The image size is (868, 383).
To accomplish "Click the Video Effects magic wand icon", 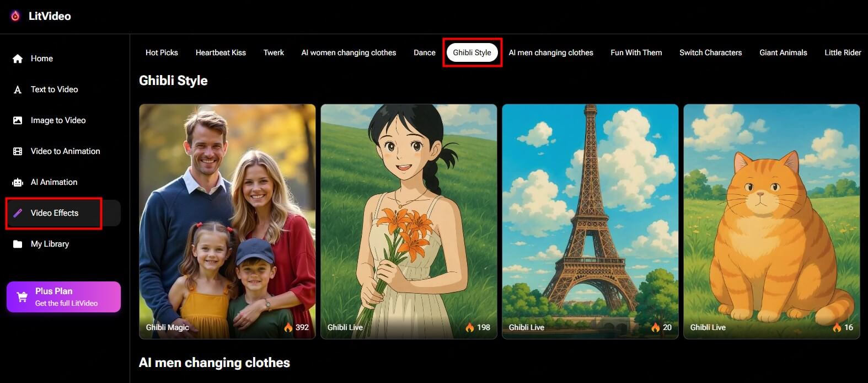I will pyautogui.click(x=18, y=213).
